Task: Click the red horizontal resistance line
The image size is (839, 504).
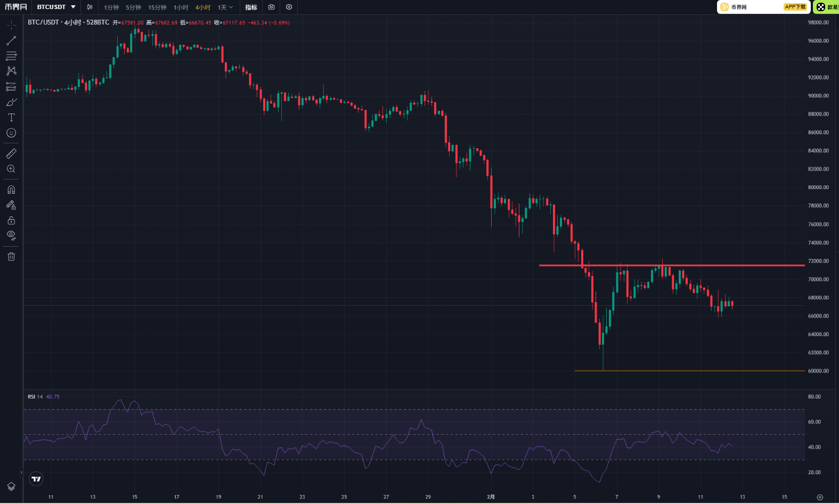Action: coord(672,265)
